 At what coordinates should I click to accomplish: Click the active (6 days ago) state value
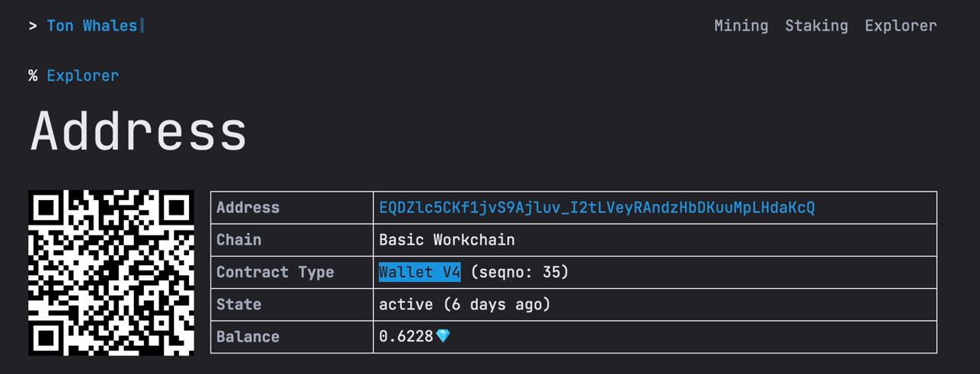click(x=465, y=304)
